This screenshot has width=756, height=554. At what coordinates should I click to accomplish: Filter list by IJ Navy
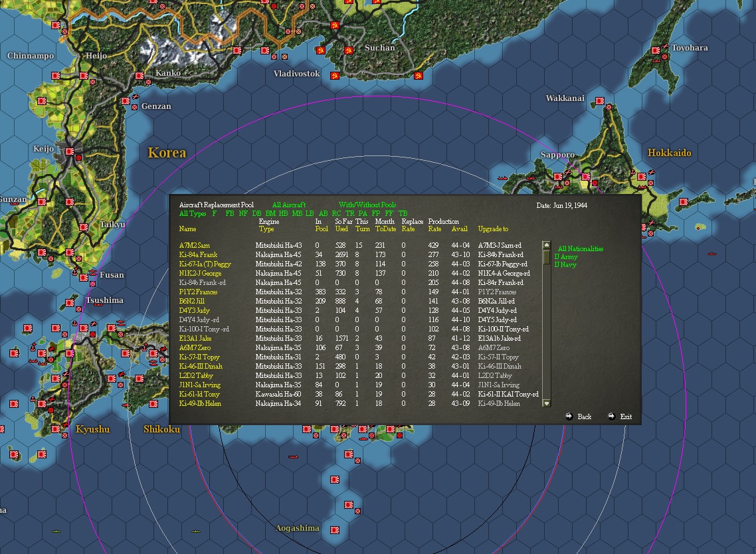[x=565, y=264]
